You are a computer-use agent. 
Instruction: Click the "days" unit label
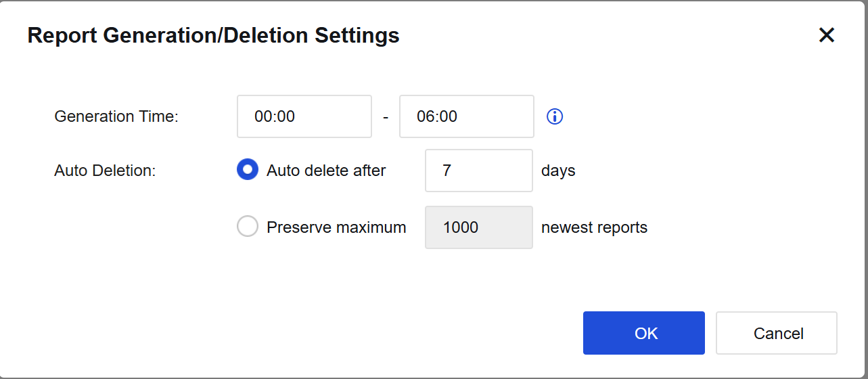(558, 171)
